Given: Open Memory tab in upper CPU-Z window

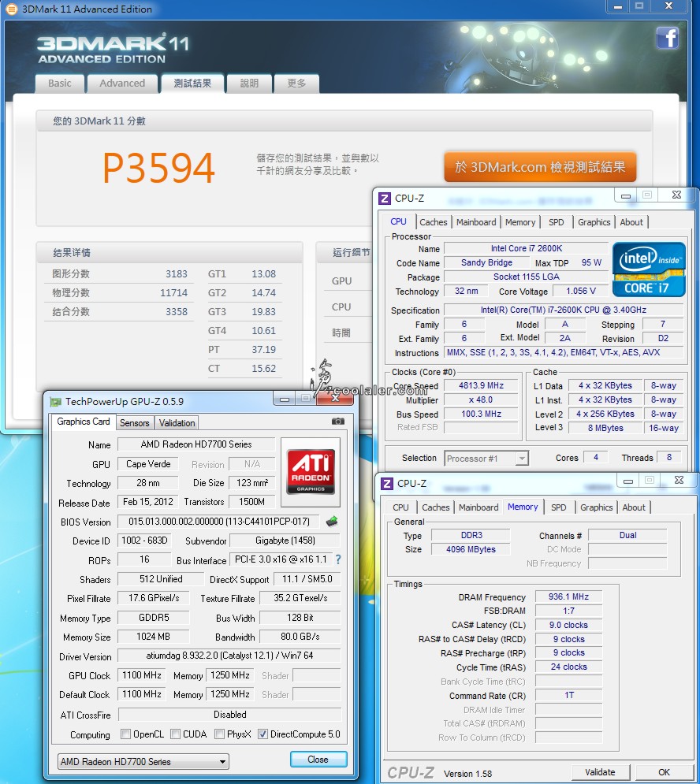Looking at the screenshot, I should (520, 222).
